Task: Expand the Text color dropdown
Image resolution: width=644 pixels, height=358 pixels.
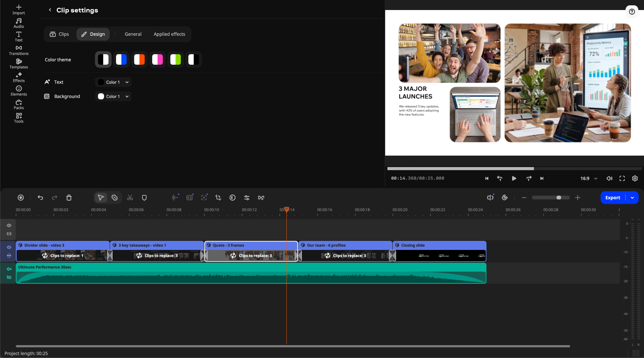Action: click(x=113, y=82)
